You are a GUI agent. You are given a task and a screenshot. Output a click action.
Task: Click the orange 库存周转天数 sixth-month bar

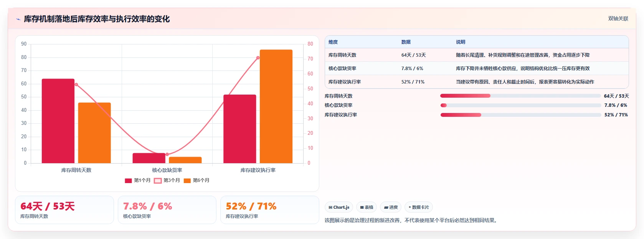click(94, 133)
